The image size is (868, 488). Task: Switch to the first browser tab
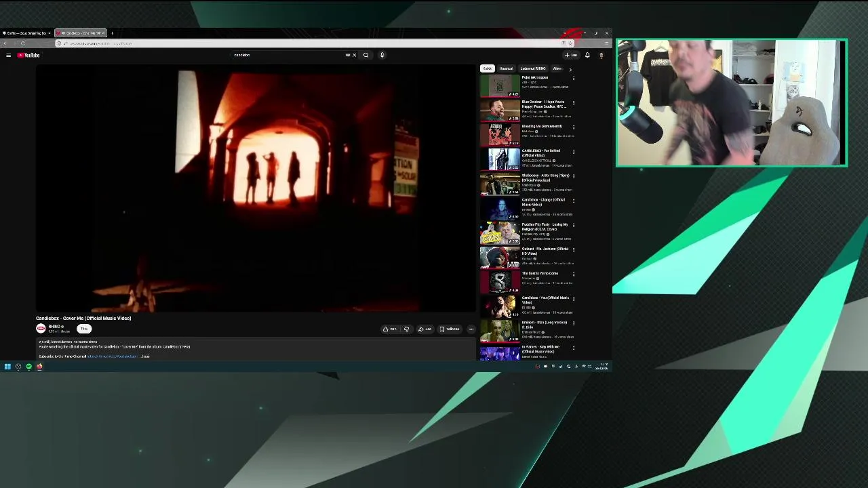26,33
